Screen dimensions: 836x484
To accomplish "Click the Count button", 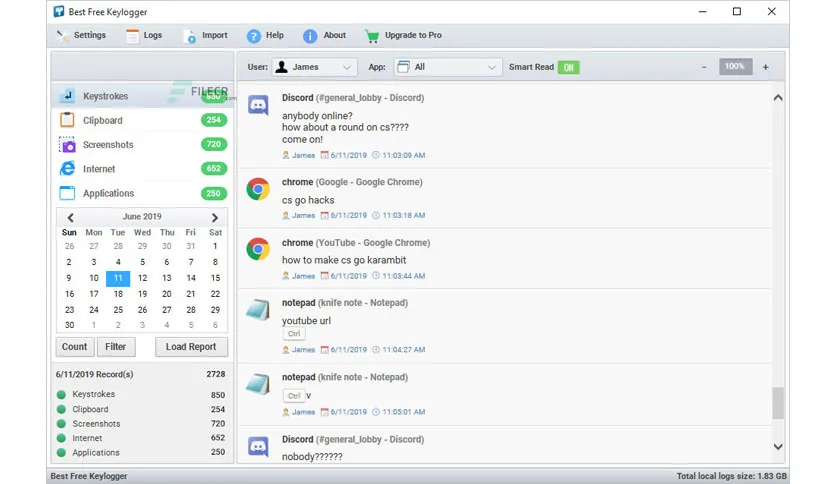I will coord(75,346).
